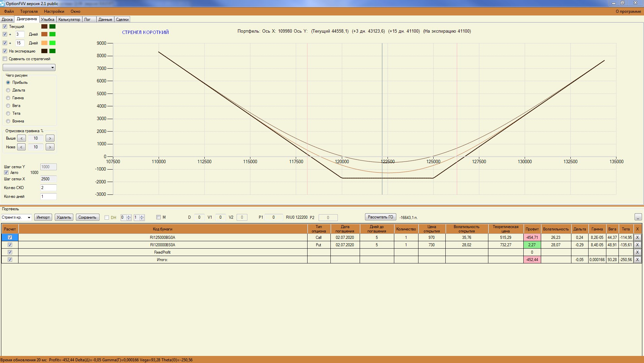
Task: Toggle the +3 days line checkbox
Action: point(5,34)
